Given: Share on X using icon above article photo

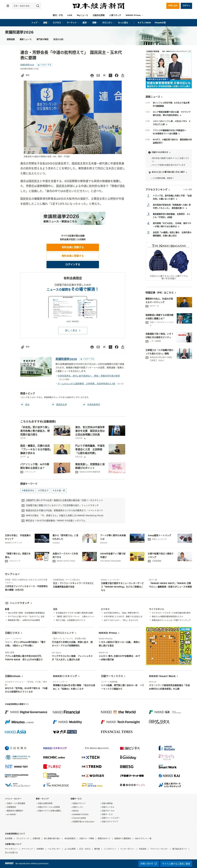Looking at the screenshot, I should tap(110, 75).
